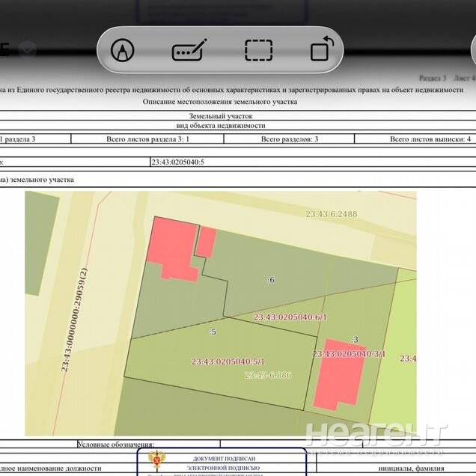Open the text field signature tool
Image resolution: width=476 pixels, height=476 pixels.
click(x=188, y=51)
